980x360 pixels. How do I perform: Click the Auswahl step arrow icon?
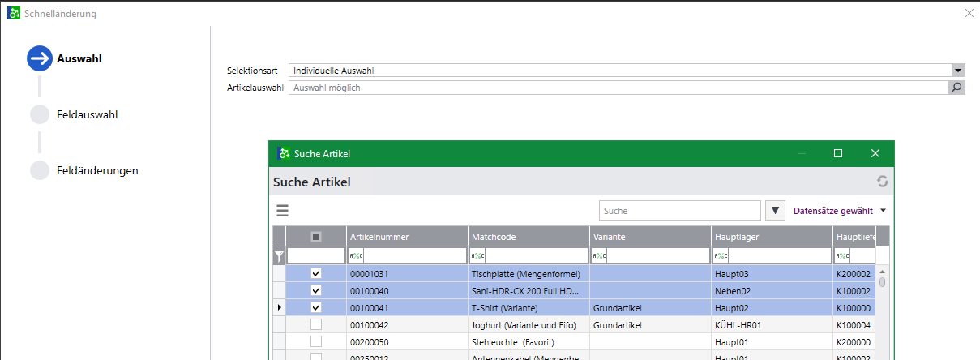pos(39,58)
